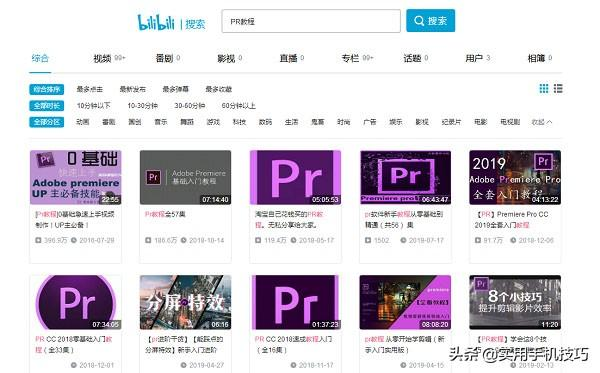Sort results by 最多收藏
Screen dimensions: 600x373
pyautogui.click(x=218, y=89)
